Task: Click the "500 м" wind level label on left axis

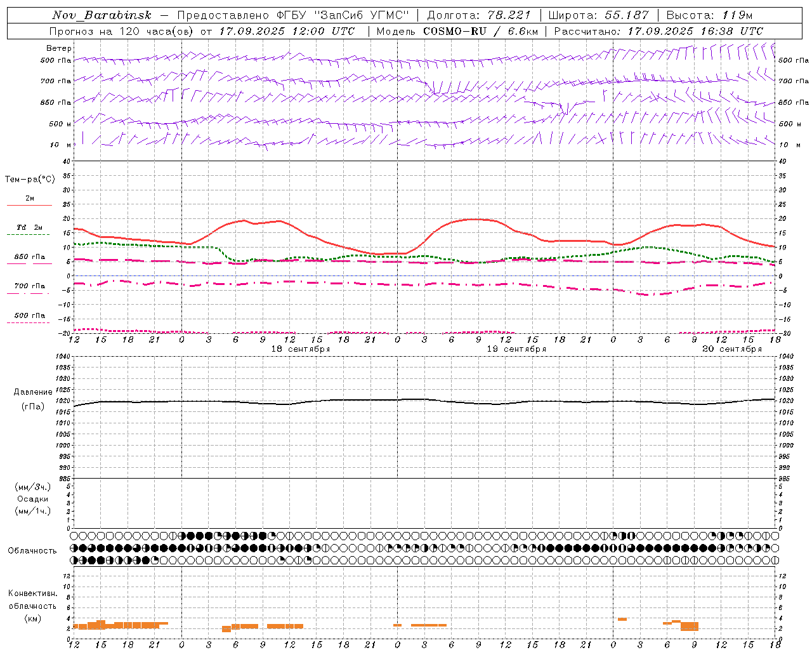Action: (60, 124)
